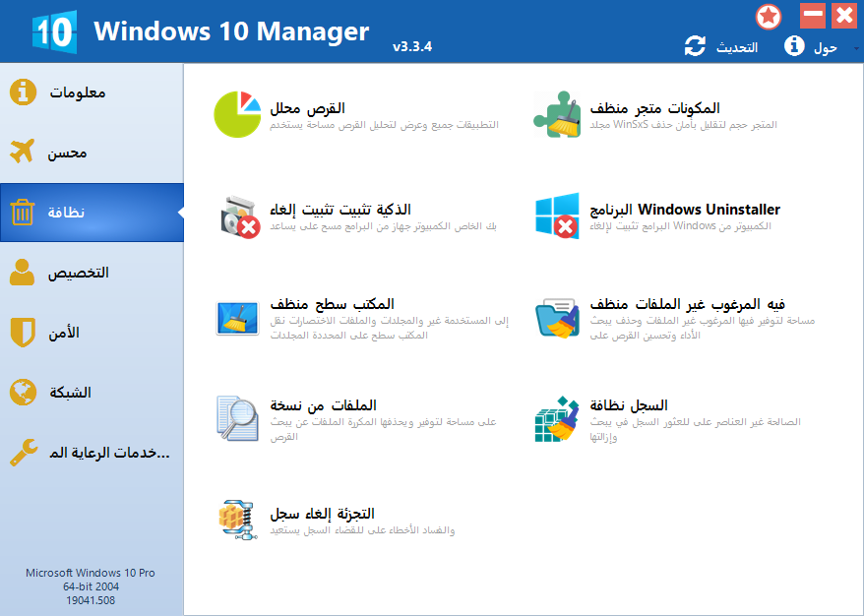Click the shield icon for الأمن
Viewport: 864px width, 616px height.
pos(23,333)
